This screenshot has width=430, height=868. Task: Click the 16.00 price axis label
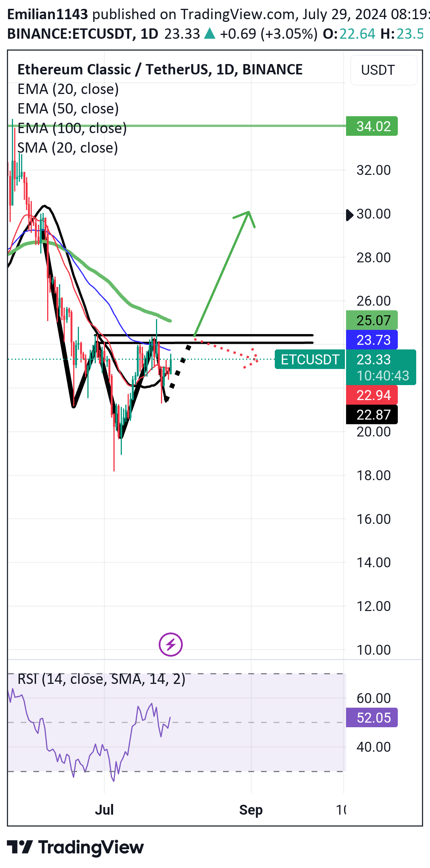click(374, 519)
